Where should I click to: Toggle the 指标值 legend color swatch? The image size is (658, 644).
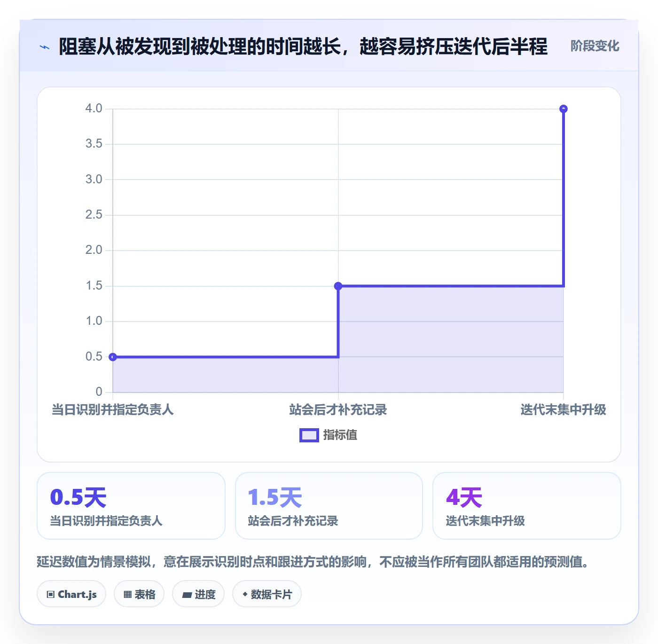(x=309, y=435)
